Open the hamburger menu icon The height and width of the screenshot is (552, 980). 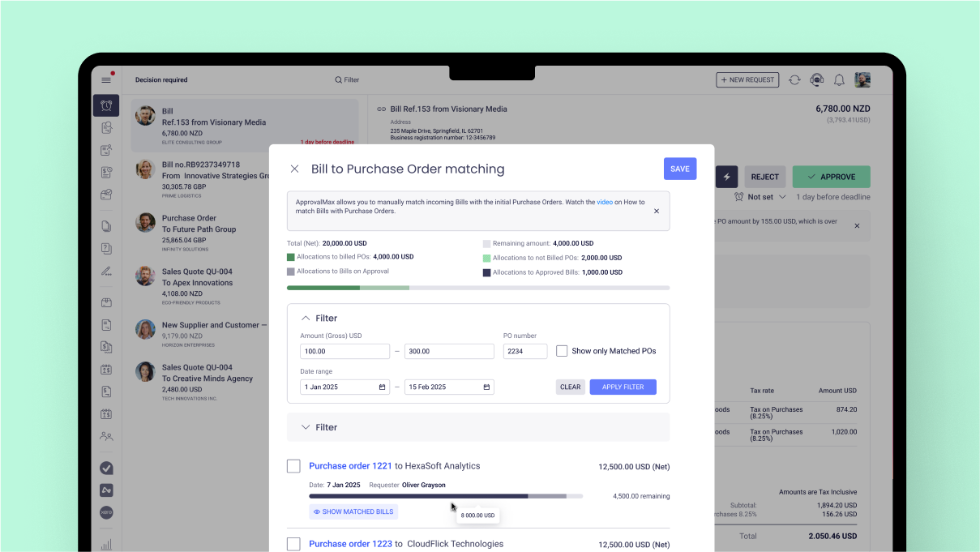coord(106,79)
